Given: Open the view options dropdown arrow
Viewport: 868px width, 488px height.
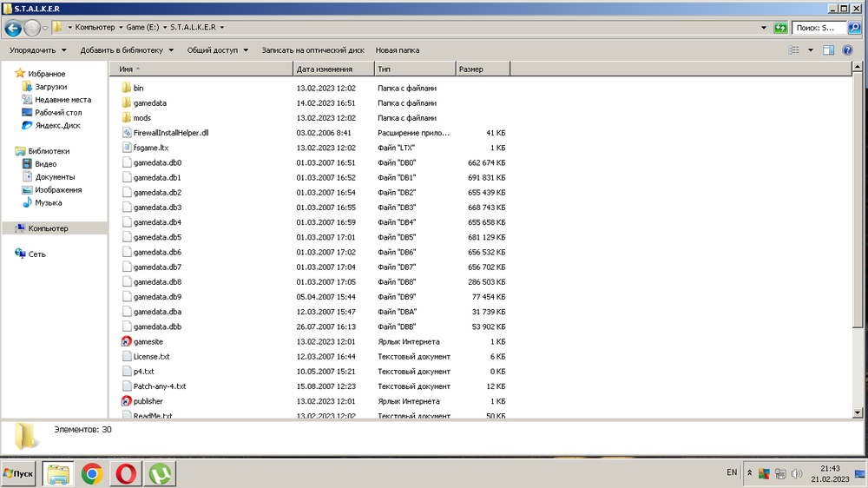Looking at the screenshot, I should [x=811, y=50].
